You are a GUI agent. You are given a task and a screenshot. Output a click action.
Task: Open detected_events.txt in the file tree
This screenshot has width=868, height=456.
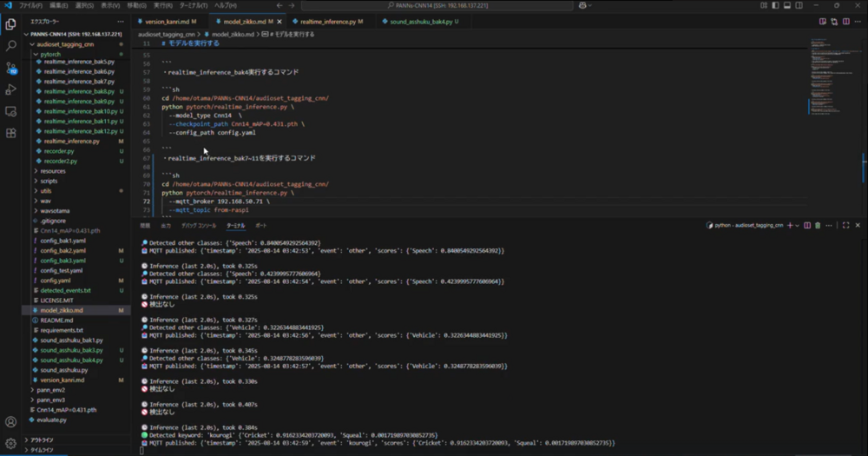[65, 291]
